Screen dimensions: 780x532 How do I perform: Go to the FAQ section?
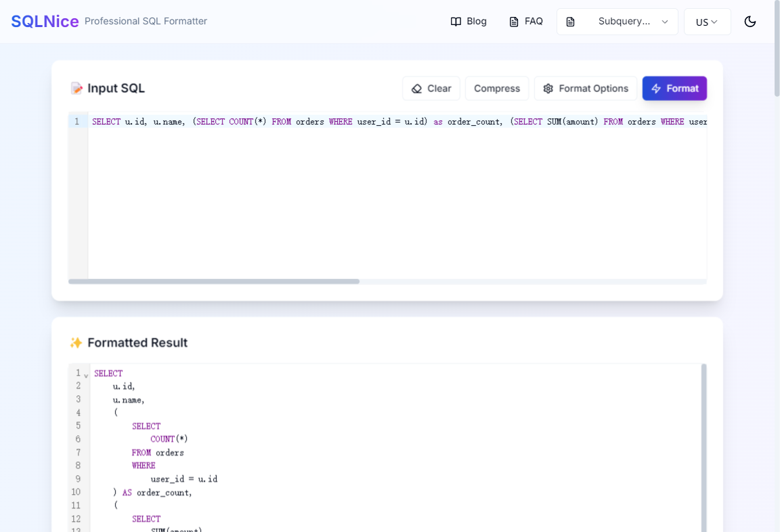(526, 21)
